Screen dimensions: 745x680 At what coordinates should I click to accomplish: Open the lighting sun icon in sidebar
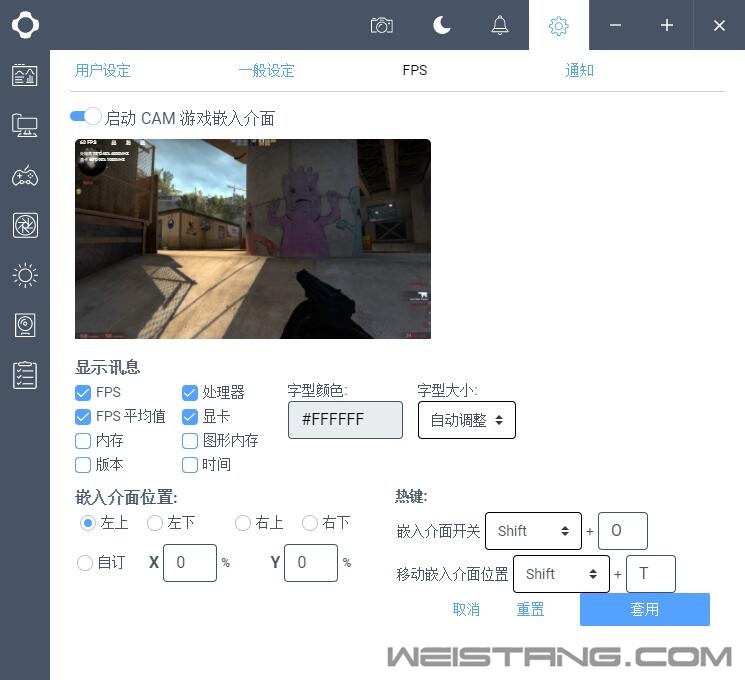point(25,275)
